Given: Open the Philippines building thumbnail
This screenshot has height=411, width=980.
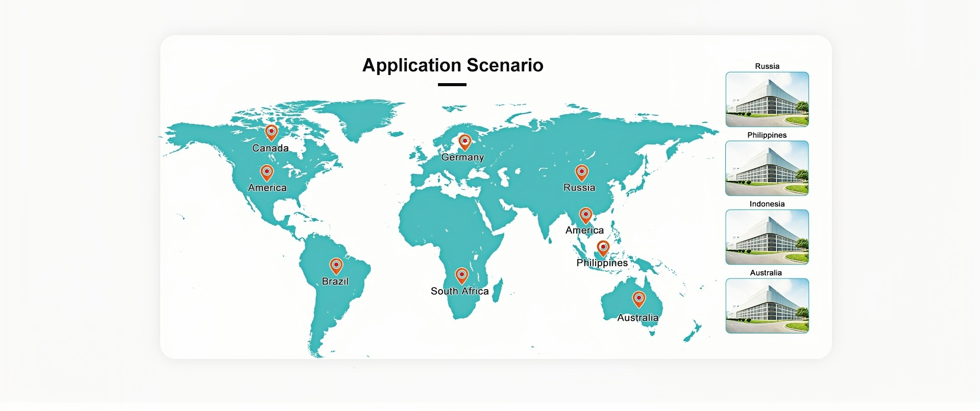Looking at the screenshot, I should pos(767,168).
